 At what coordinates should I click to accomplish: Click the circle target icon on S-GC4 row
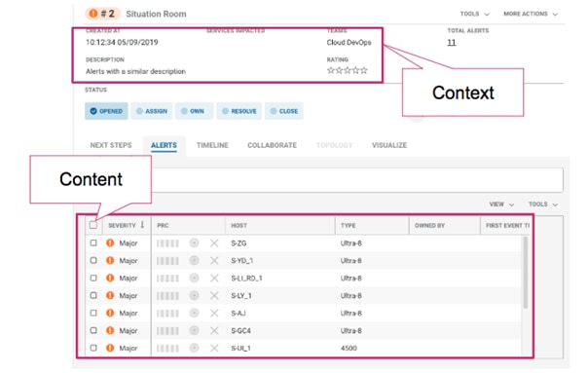(x=194, y=330)
